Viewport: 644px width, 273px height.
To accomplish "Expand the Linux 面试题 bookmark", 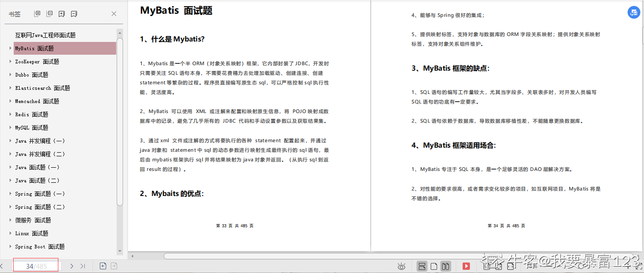I will pos(10,233).
